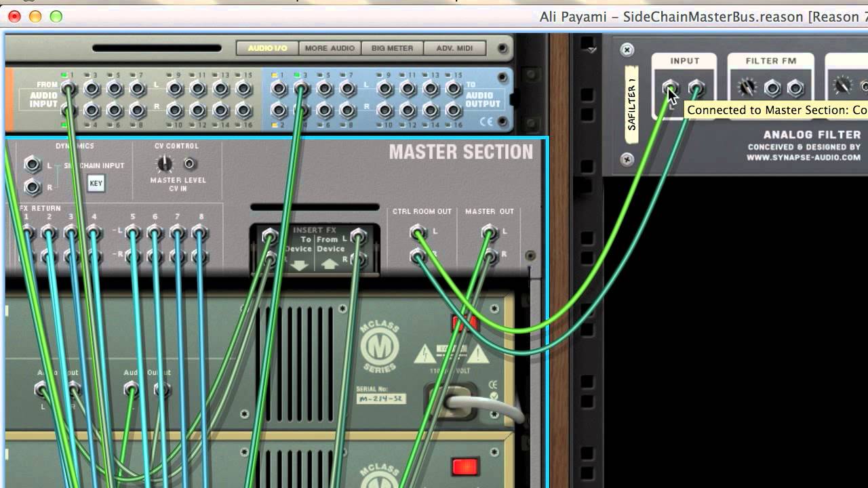The height and width of the screenshot is (488, 868).
Task: Click Master Out L jack
Action: 489,232
